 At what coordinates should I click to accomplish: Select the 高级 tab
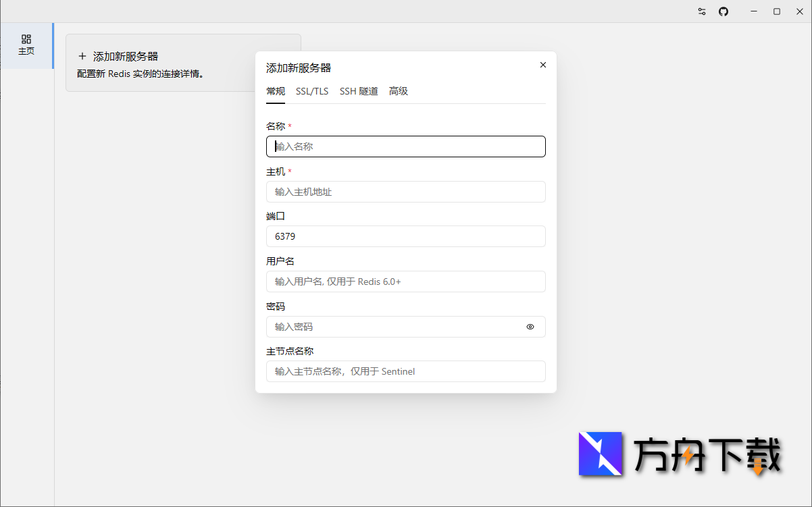398,91
